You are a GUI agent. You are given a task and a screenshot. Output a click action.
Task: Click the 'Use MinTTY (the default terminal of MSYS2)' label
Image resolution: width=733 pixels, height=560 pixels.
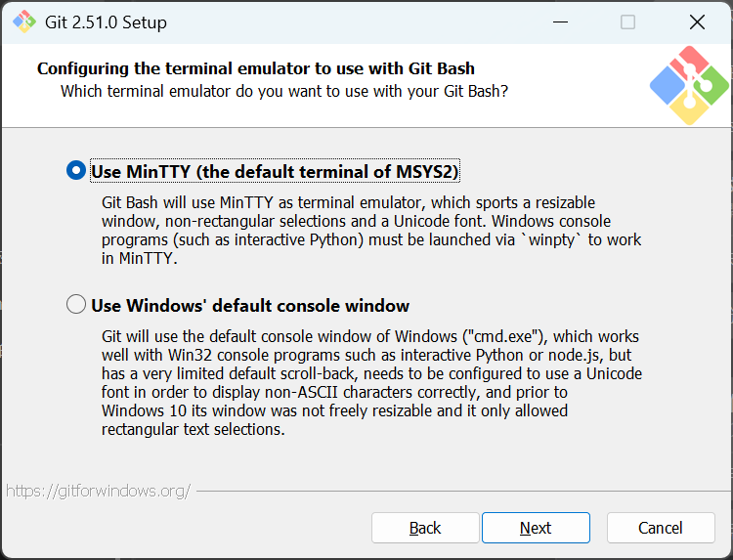tap(275, 172)
